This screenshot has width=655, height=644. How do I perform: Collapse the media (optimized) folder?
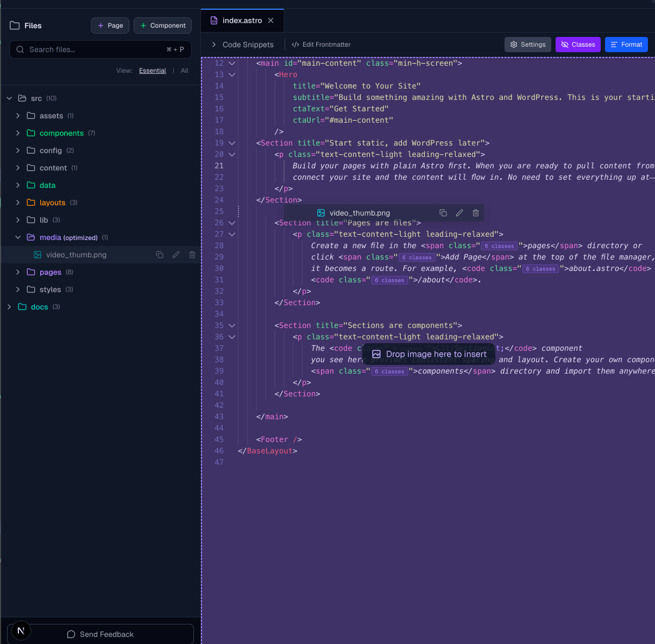click(x=17, y=237)
